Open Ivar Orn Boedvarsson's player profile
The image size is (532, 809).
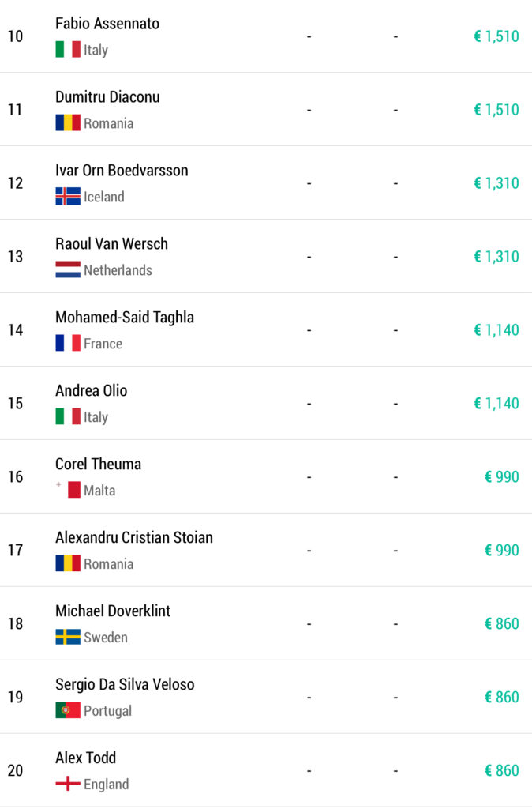coord(122,171)
